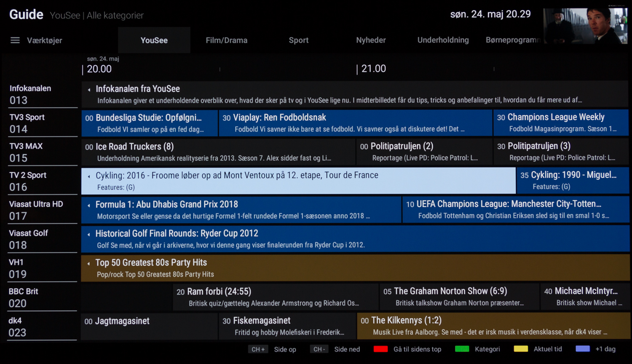Click yellow Aktuel tid color key
The width and height of the screenshot is (632, 364).
click(x=521, y=349)
